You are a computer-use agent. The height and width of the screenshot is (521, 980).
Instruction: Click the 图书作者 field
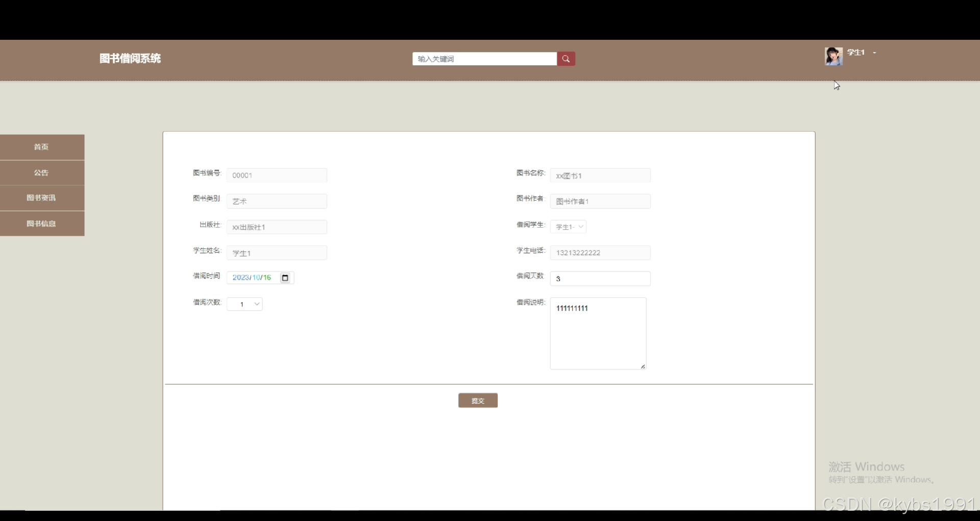(600, 201)
